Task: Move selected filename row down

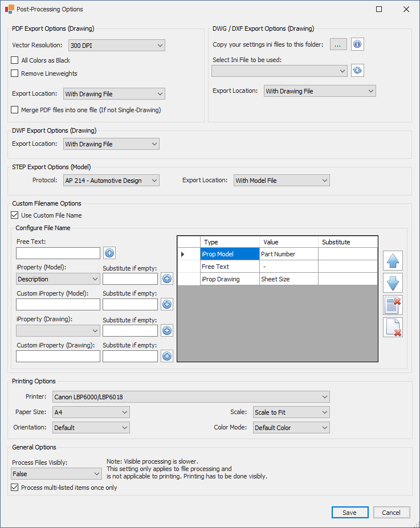Action: pyautogui.click(x=393, y=283)
